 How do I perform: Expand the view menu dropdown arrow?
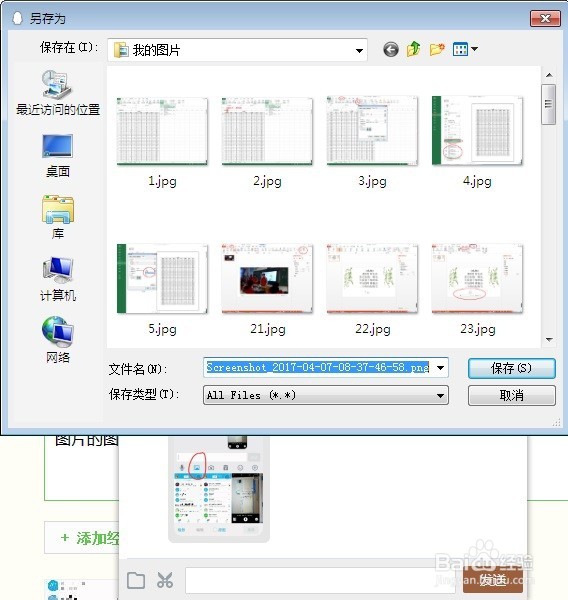[474, 49]
